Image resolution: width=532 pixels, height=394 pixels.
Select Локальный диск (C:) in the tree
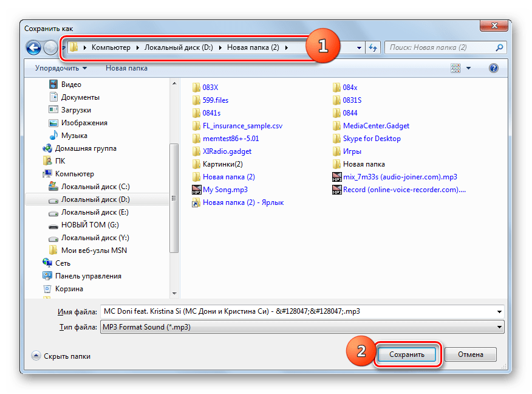coord(95,187)
